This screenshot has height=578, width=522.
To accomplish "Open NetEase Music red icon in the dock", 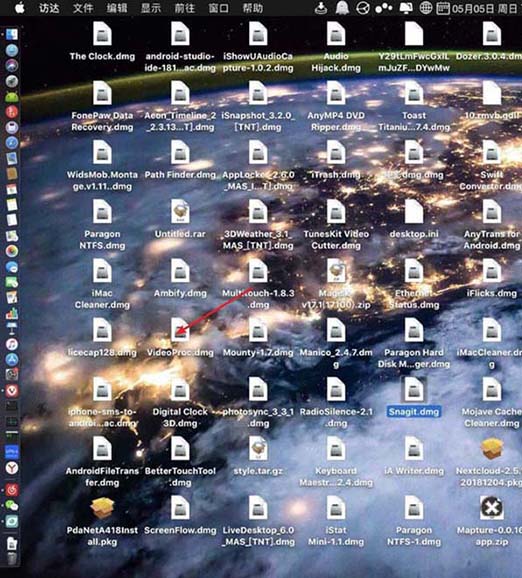I will tap(12, 490).
